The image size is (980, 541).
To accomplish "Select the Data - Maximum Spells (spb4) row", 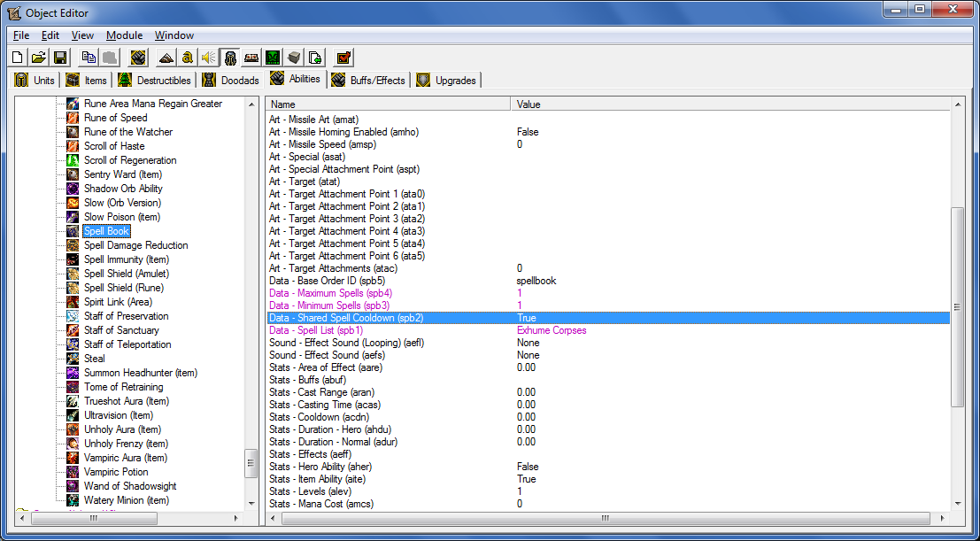I will 607,293.
